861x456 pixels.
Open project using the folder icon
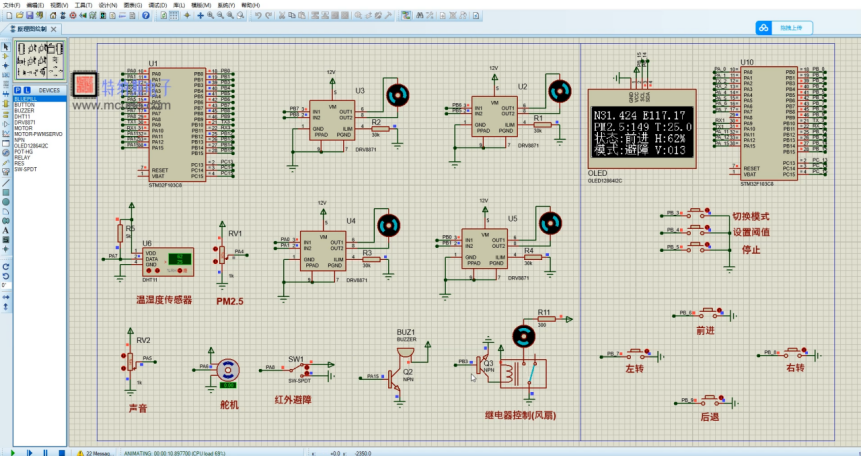[x=19, y=15]
